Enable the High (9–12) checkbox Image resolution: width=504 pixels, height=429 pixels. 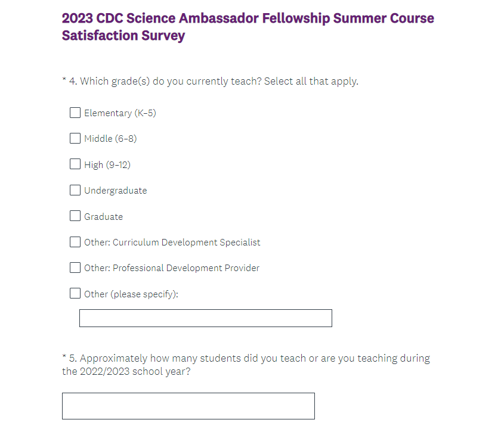tap(75, 164)
